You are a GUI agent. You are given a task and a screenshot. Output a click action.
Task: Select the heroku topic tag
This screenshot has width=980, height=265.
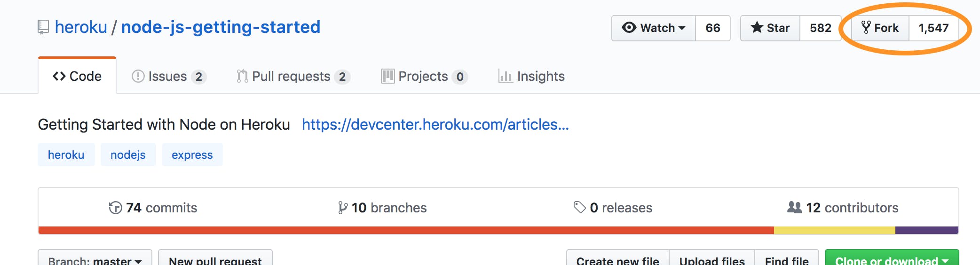pyautogui.click(x=66, y=155)
